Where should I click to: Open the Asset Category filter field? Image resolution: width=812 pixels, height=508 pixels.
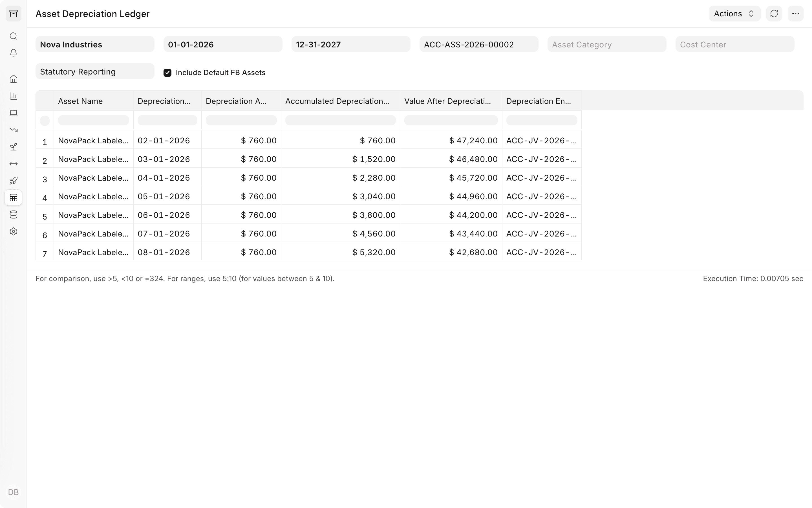607,44
